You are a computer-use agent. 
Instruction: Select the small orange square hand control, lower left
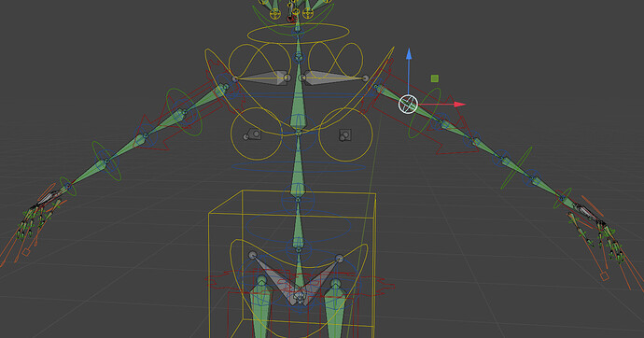pyautogui.click(x=26, y=253)
